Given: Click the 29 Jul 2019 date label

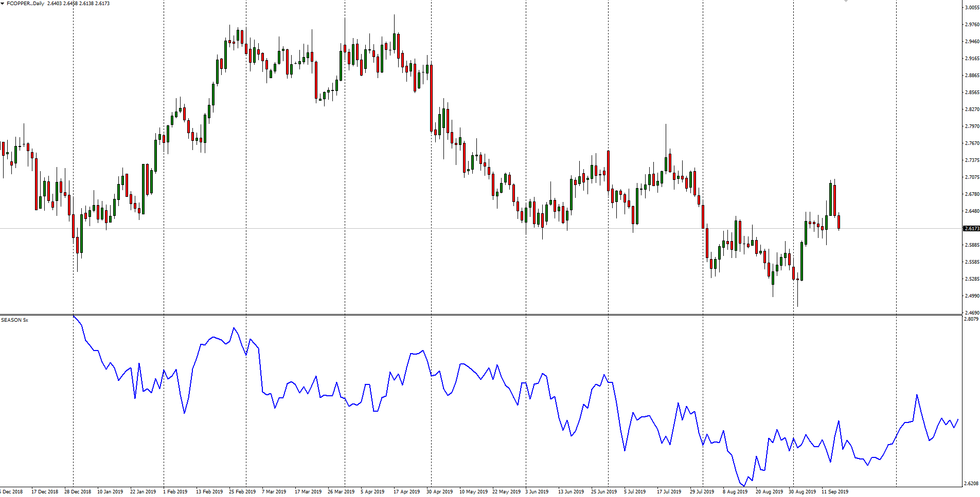Looking at the screenshot, I should pyautogui.click(x=702, y=492).
